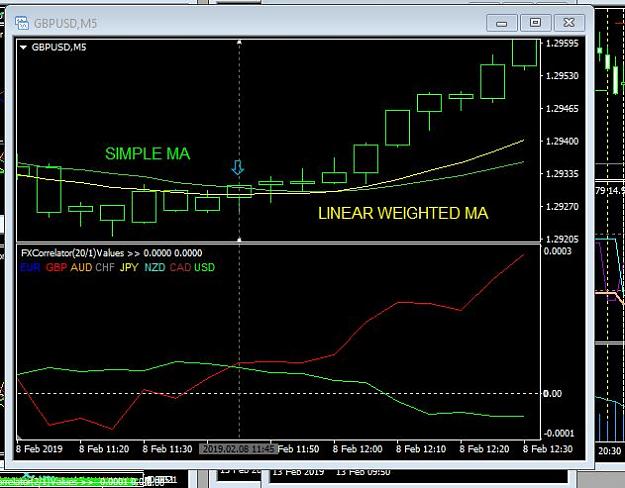Select the SIMPLE MA text label
625x488 pixels.
(x=147, y=153)
